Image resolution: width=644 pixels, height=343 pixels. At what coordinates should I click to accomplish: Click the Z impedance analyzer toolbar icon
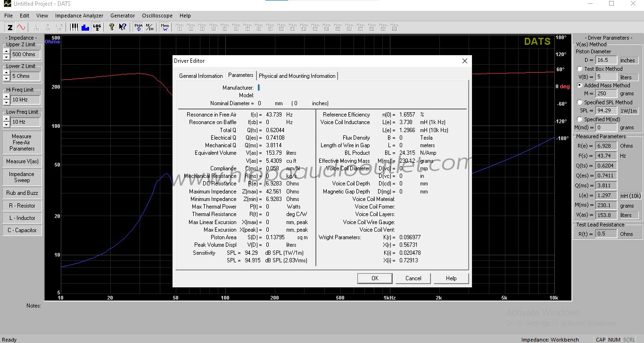10,27
